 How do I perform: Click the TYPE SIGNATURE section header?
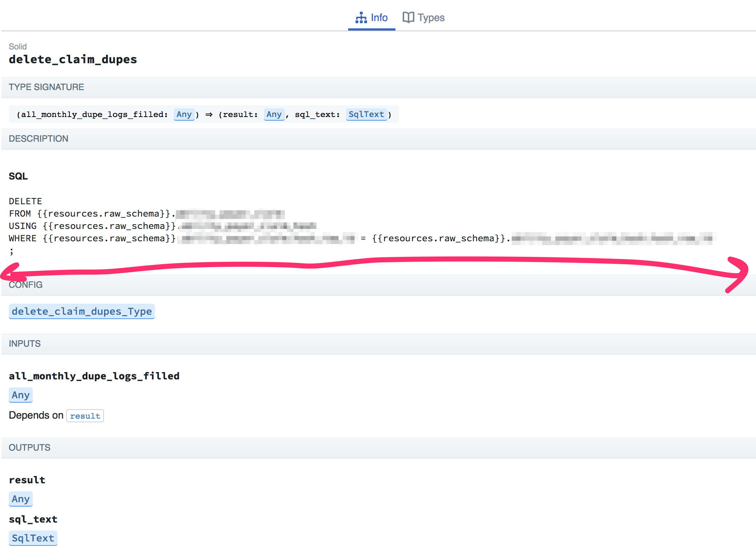[46, 87]
